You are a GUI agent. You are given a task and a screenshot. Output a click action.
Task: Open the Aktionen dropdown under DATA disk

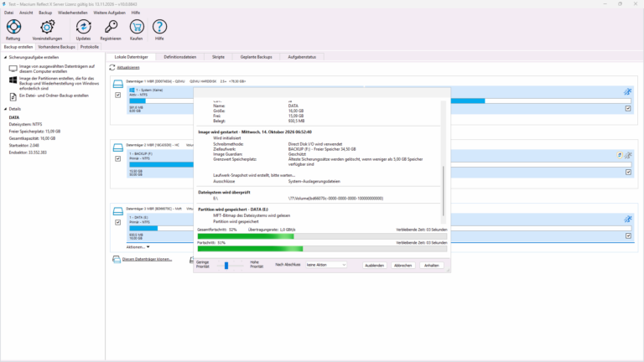tap(138, 247)
